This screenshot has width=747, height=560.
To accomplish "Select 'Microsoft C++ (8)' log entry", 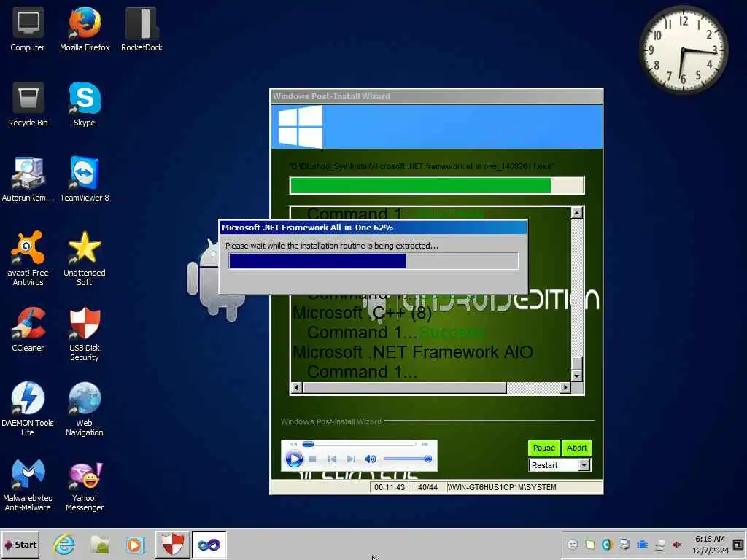I will click(362, 313).
